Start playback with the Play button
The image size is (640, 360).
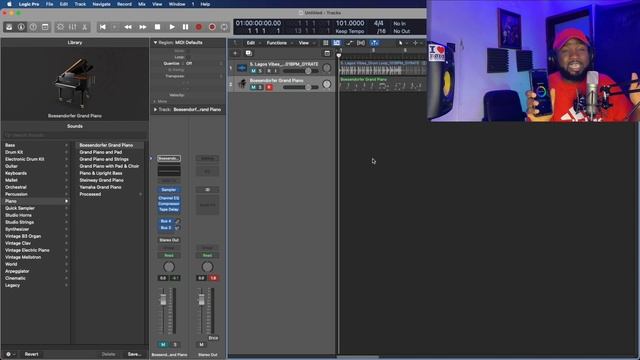click(172, 27)
